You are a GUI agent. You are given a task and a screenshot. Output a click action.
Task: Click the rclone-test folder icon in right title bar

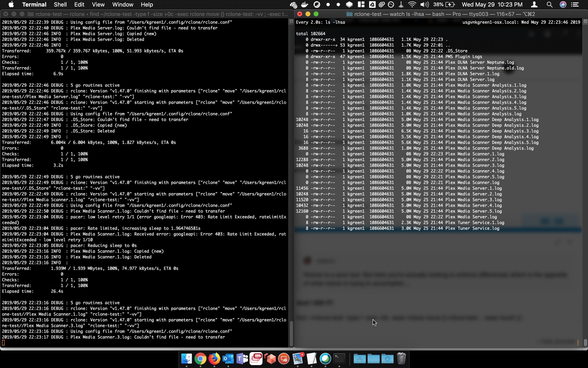pyautogui.click(x=349, y=14)
